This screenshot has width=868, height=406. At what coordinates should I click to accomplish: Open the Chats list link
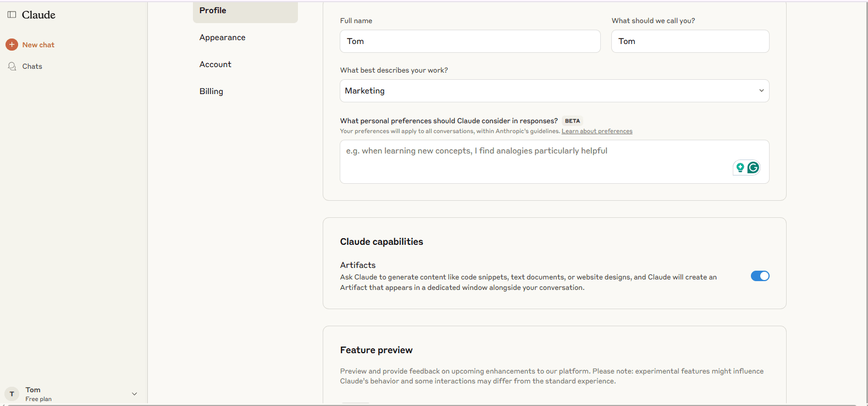click(x=32, y=66)
